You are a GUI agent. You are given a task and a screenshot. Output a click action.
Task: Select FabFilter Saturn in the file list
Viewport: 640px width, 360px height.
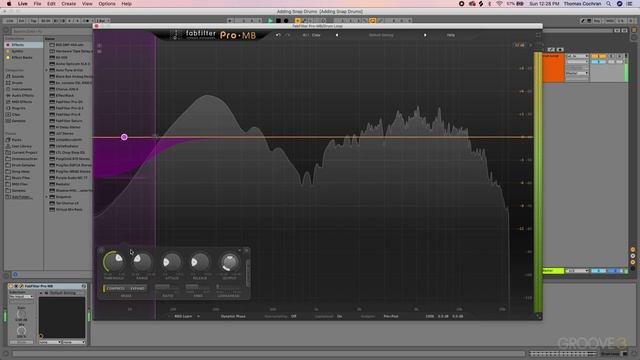pos(69,121)
